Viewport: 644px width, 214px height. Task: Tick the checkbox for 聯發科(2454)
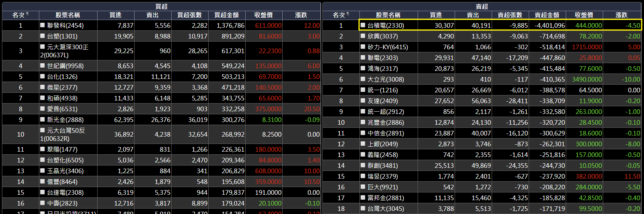tap(42, 25)
